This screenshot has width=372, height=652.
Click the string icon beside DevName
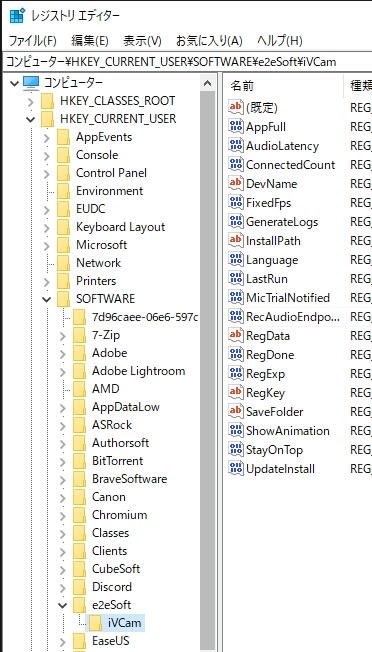click(x=236, y=184)
